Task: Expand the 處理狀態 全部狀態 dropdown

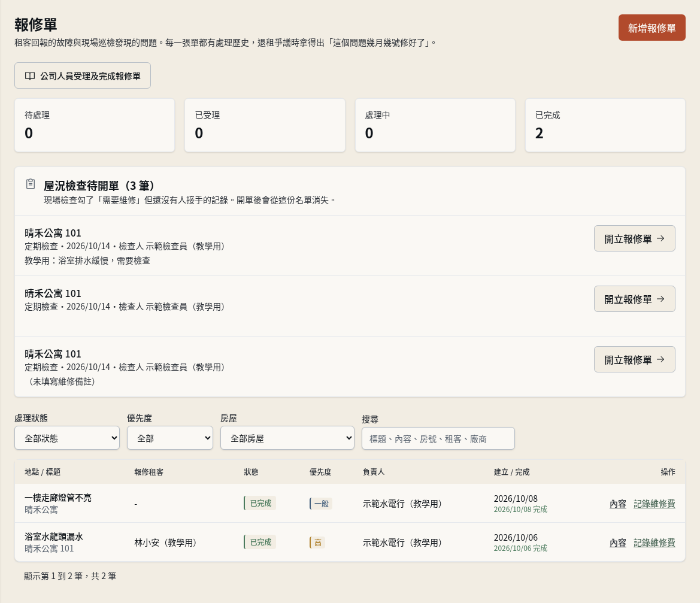Action: (67, 438)
